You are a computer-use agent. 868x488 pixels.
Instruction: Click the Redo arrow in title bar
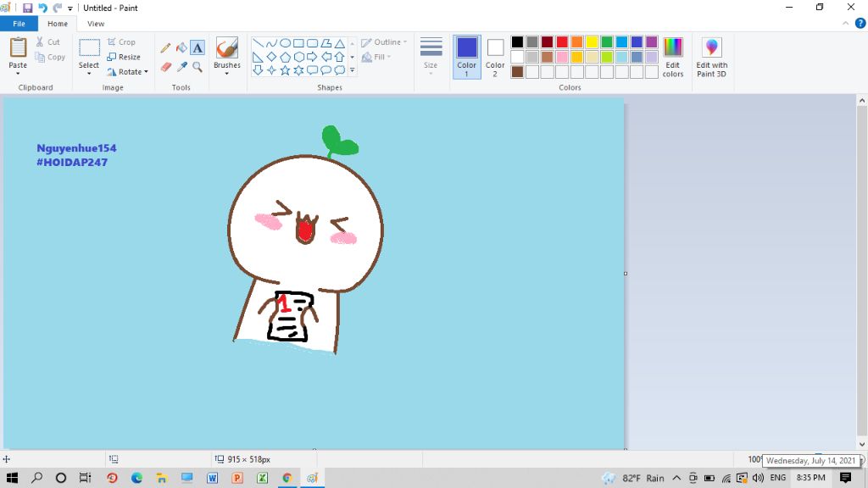(57, 8)
